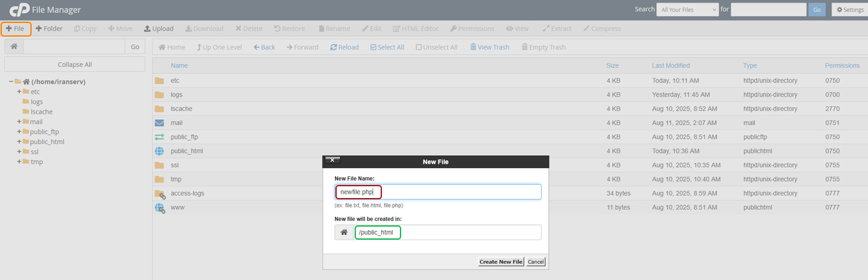Open the 'All Your Files' search dropdown
The height and width of the screenshot is (280, 868).
(687, 9)
